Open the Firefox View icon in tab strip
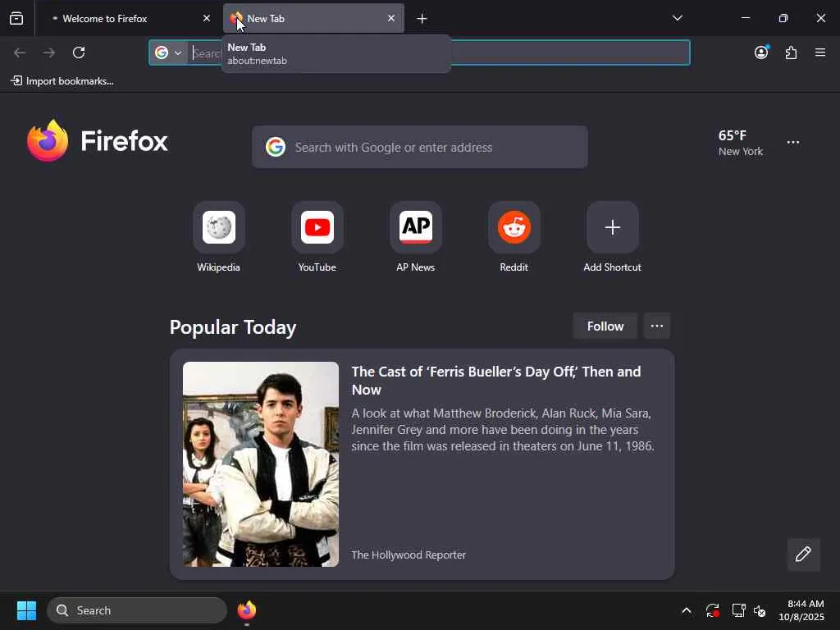The image size is (840, 630). 16,18
